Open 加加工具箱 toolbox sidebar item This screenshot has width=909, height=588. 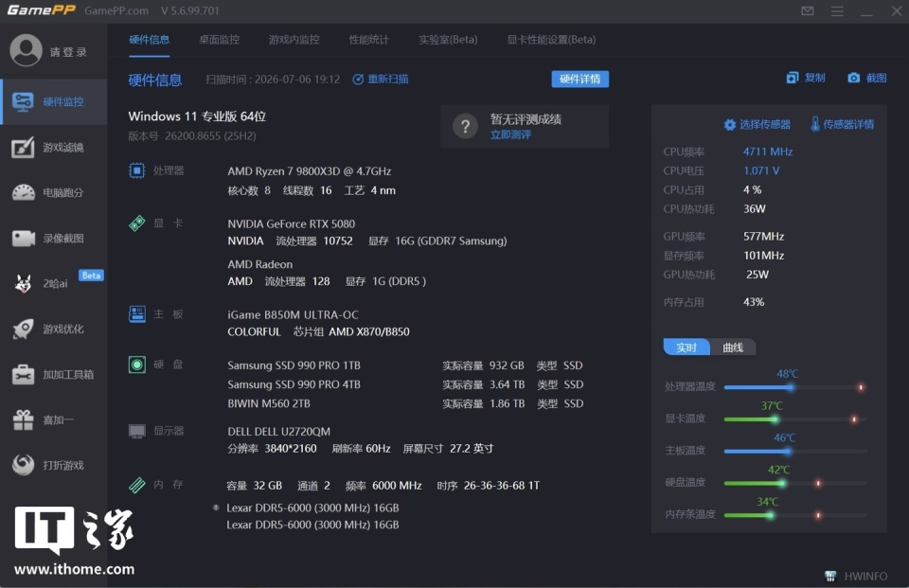point(54,375)
